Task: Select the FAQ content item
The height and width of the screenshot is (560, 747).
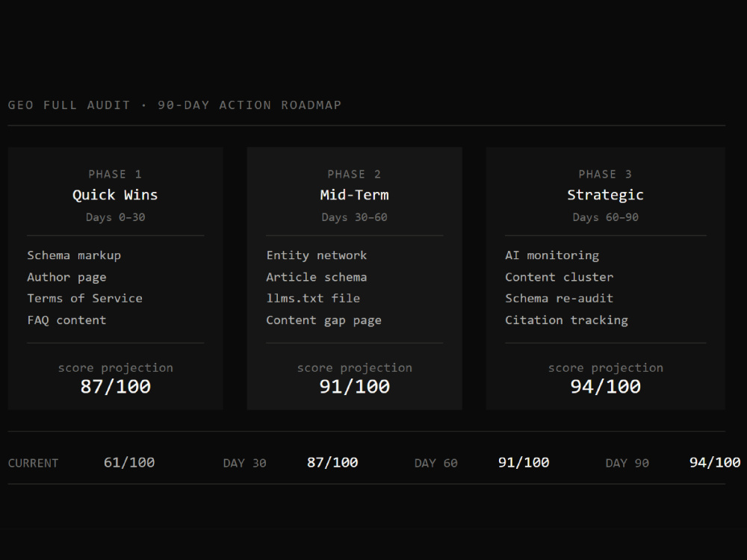Action: [66, 320]
